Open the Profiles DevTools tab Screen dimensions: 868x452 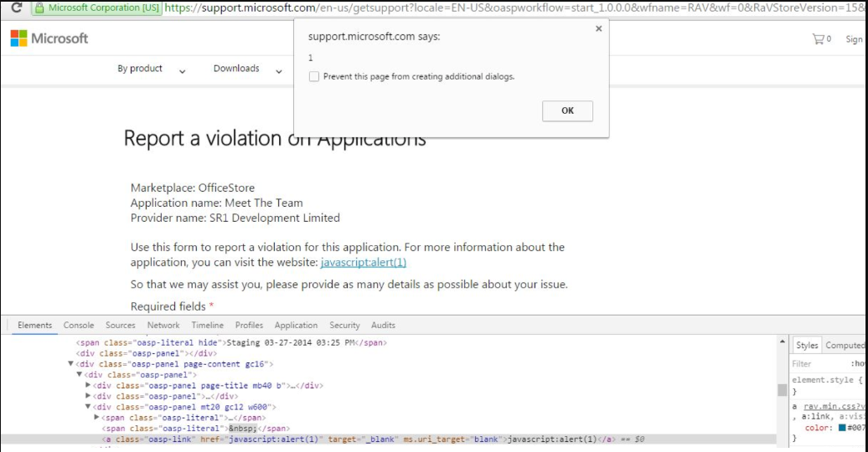pyautogui.click(x=249, y=326)
